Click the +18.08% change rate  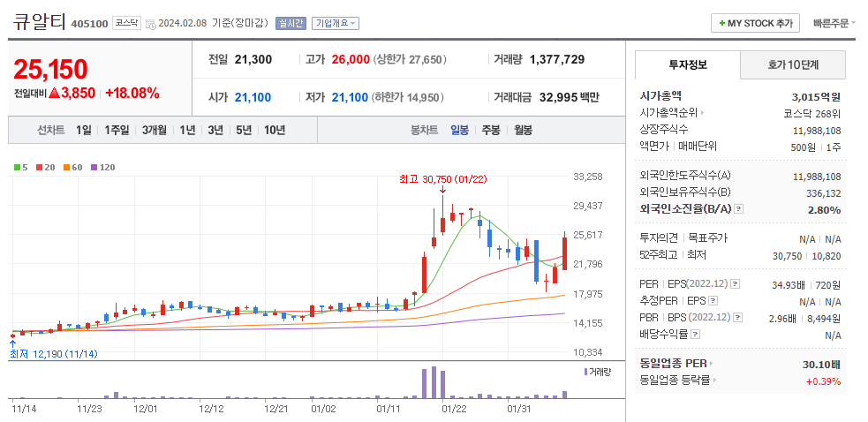[132, 93]
